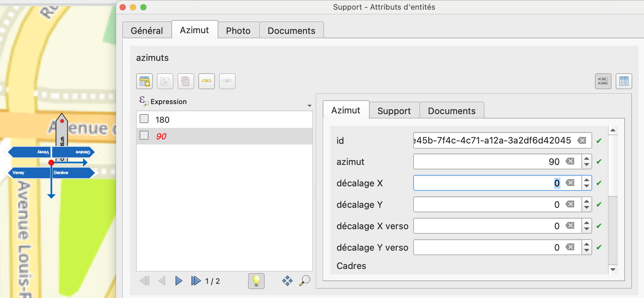Decrease décalage Y with down arrow

pyautogui.click(x=587, y=207)
